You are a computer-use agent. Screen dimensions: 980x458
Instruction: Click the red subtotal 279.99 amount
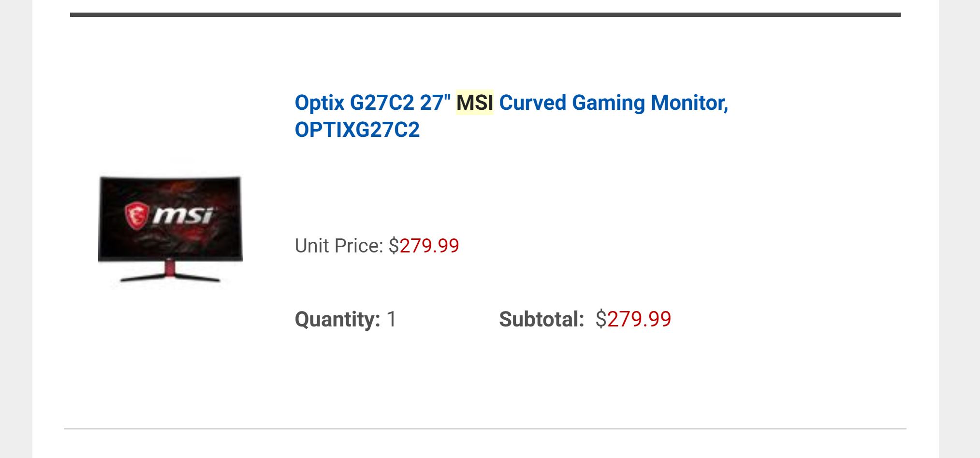pyautogui.click(x=639, y=319)
